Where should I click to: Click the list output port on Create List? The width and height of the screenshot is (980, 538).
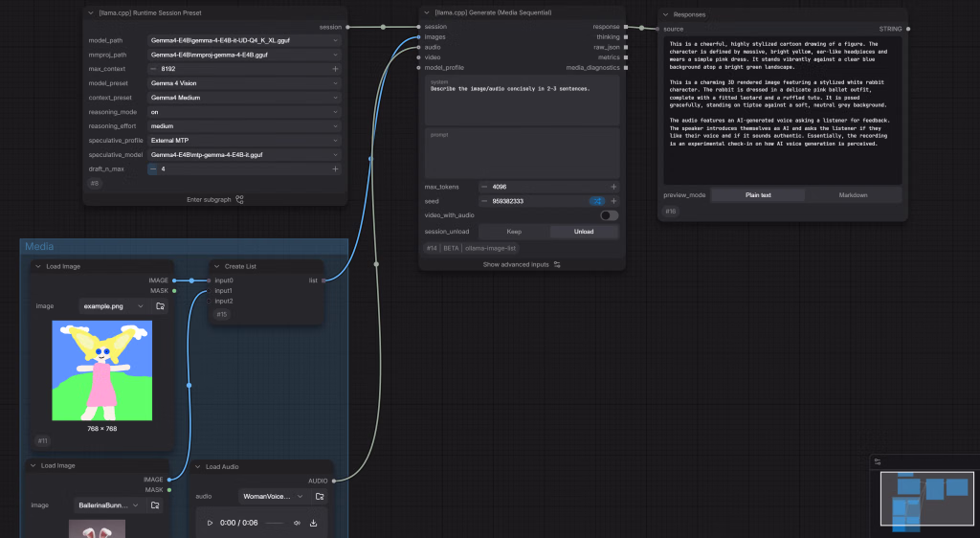coord(323,280)
